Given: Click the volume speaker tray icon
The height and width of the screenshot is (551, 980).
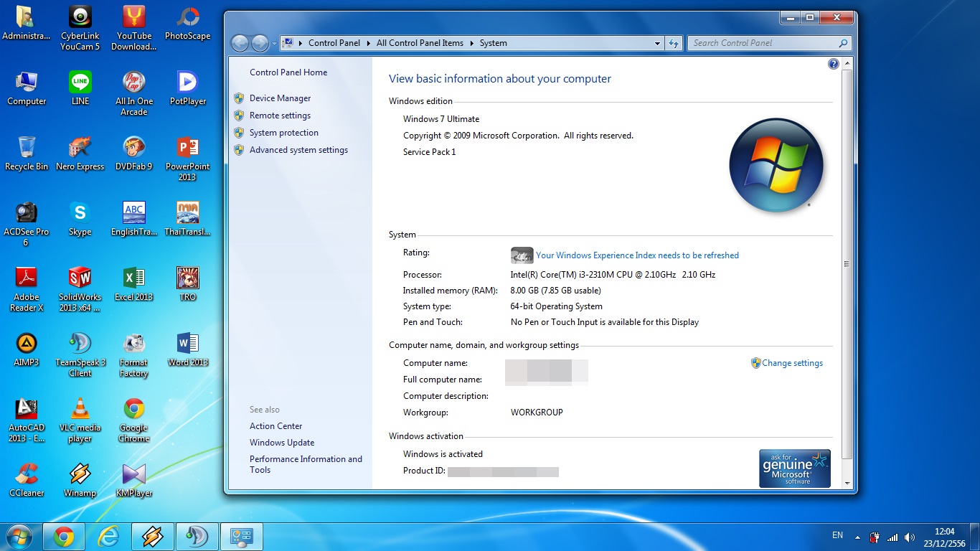Looking at the screenshot, I should tap(910, 537).
